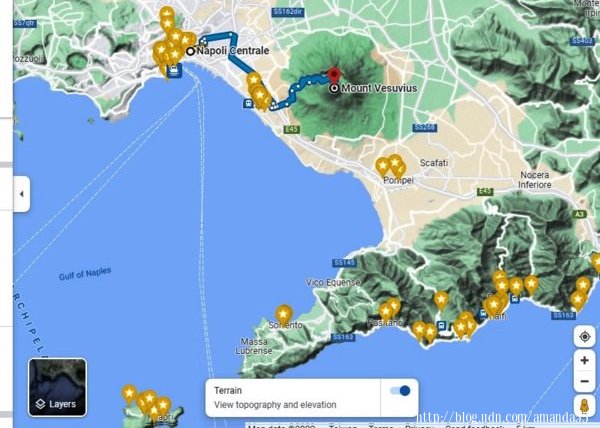Click the Scafati town label
Screen dimensions: 600x428
click(x=434, y=163)
